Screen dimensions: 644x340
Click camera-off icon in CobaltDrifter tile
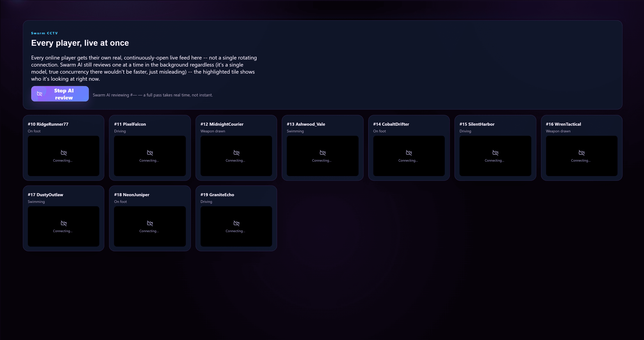click(409, 153)
